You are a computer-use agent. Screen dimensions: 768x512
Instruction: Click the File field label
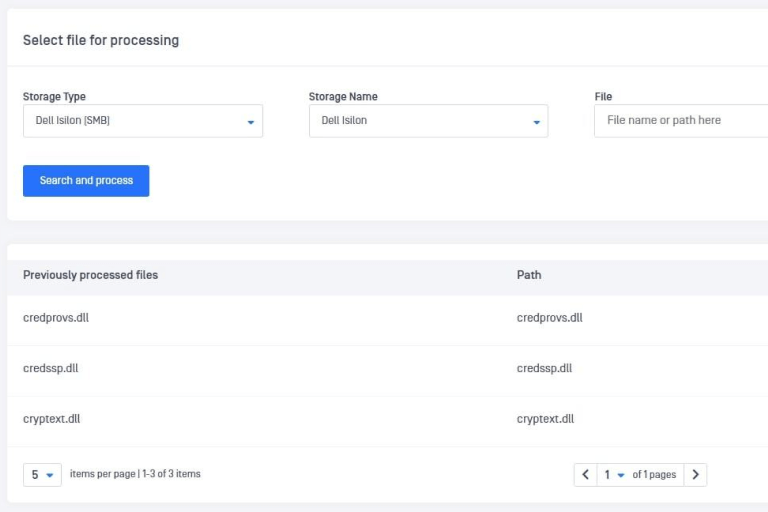(x=603, y=97)
